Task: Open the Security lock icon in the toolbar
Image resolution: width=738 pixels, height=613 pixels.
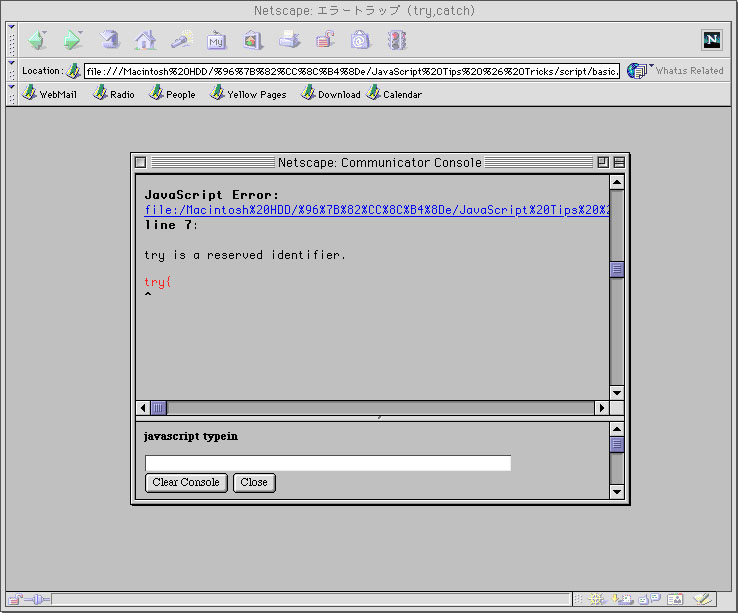Action: click(x=325, y=40)
